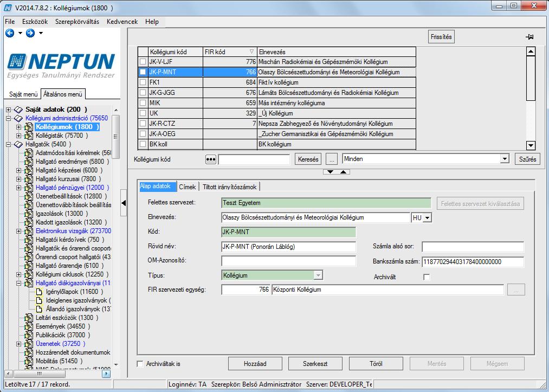
Task: Expand the Kollégiumok tree node
Action: pos(19,127)
